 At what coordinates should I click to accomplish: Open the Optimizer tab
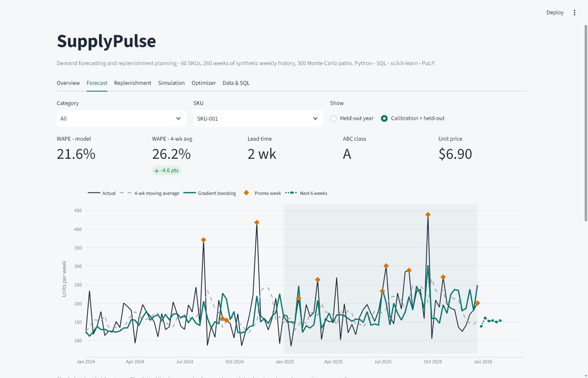pyautogui.click(x=204, y=83)
